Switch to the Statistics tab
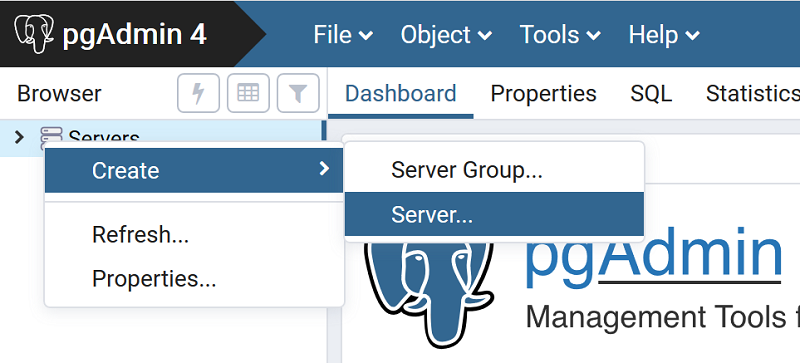800x363 pixels. click(753, 93)
